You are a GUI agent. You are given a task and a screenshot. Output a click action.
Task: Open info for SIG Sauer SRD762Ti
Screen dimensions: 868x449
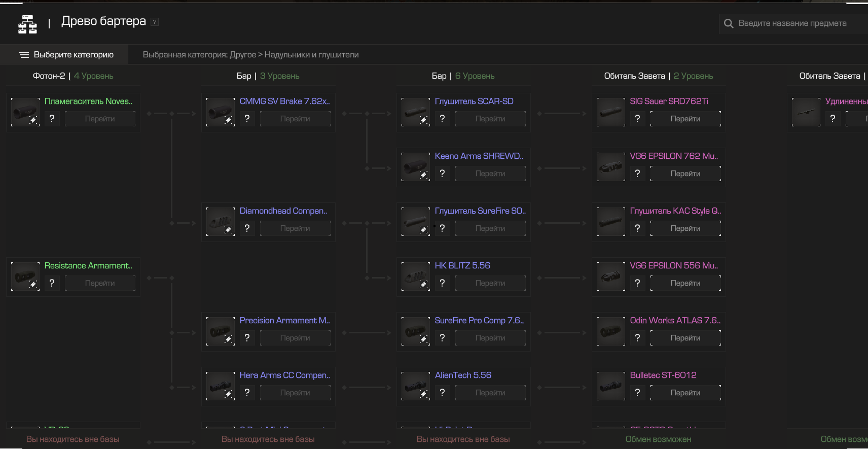[637, 119]
